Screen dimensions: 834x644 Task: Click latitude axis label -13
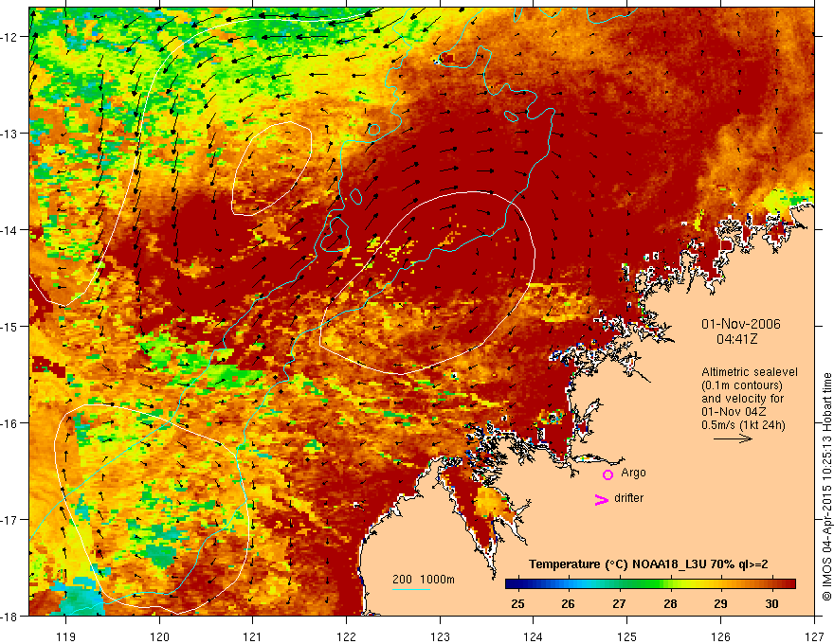point(9,134)
